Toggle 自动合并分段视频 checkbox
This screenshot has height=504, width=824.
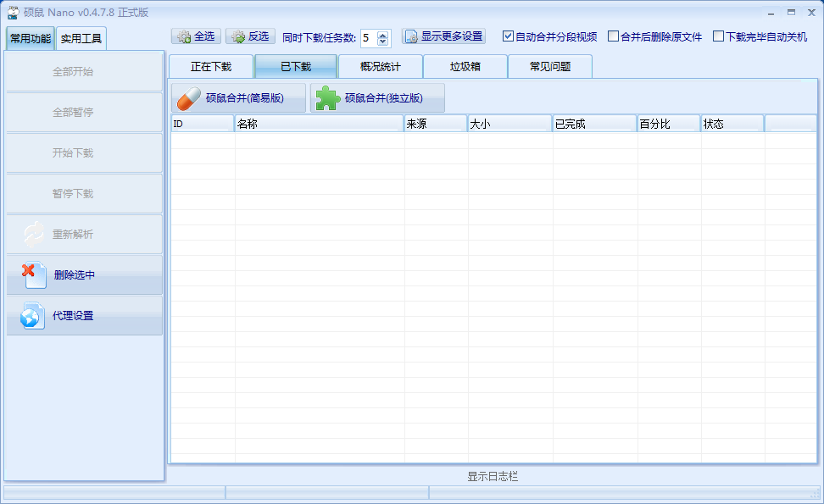508,36
